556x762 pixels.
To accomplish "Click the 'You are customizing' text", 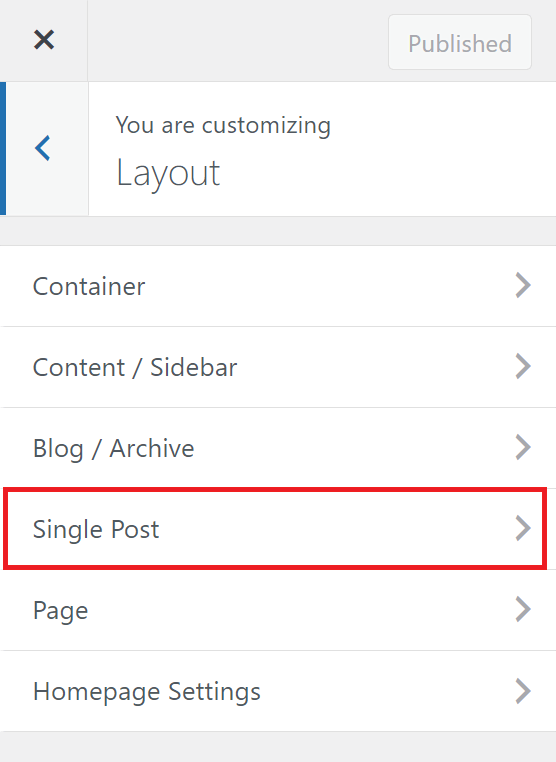I will point(223,126).
